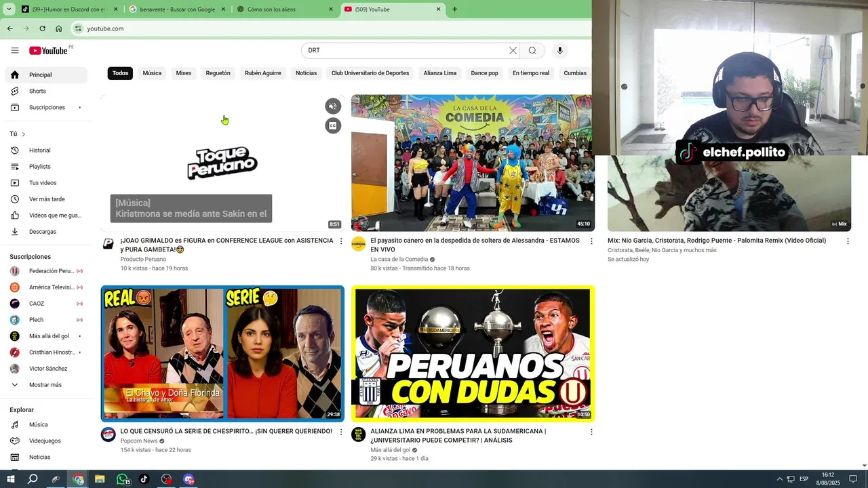Select the Dance pop filter chip
868x488 pixels.
[485, 73]
